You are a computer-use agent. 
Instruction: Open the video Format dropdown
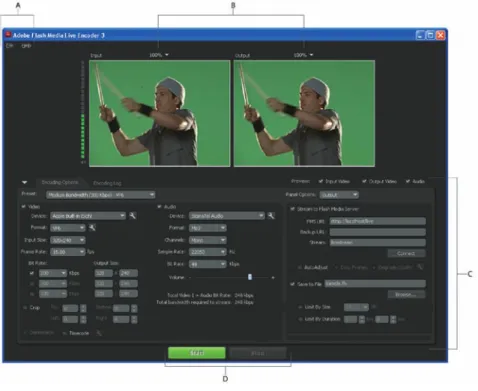click(68, 228)
